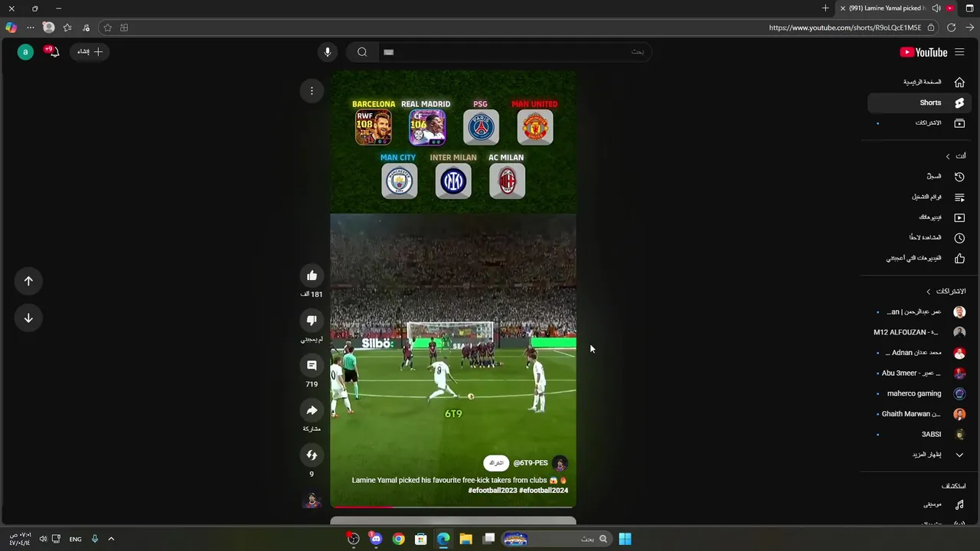The width and height of the screenshot is (980, 551).
Task: Open Ghaith Marwan channel subscription
Action: pos(919,414)
